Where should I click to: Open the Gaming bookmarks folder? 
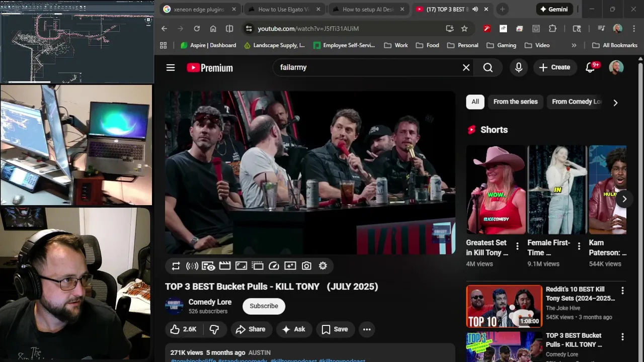pos(501,45)
